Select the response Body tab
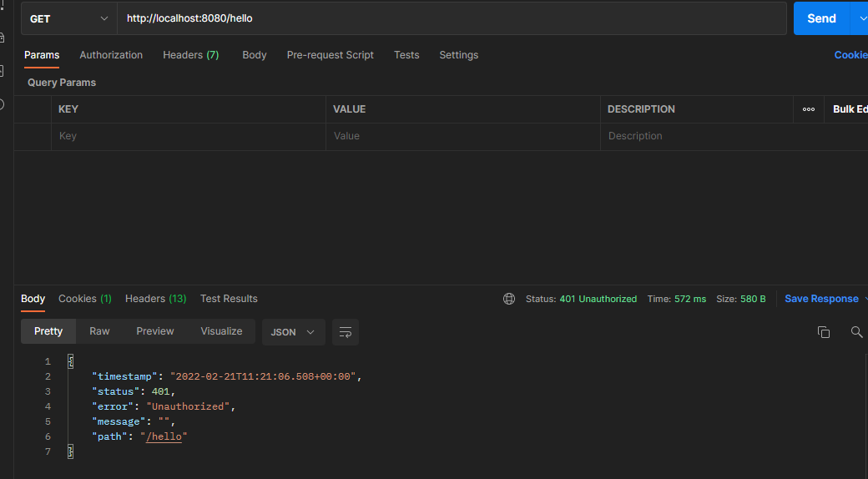Screen dimensions: 868x479 33,299
